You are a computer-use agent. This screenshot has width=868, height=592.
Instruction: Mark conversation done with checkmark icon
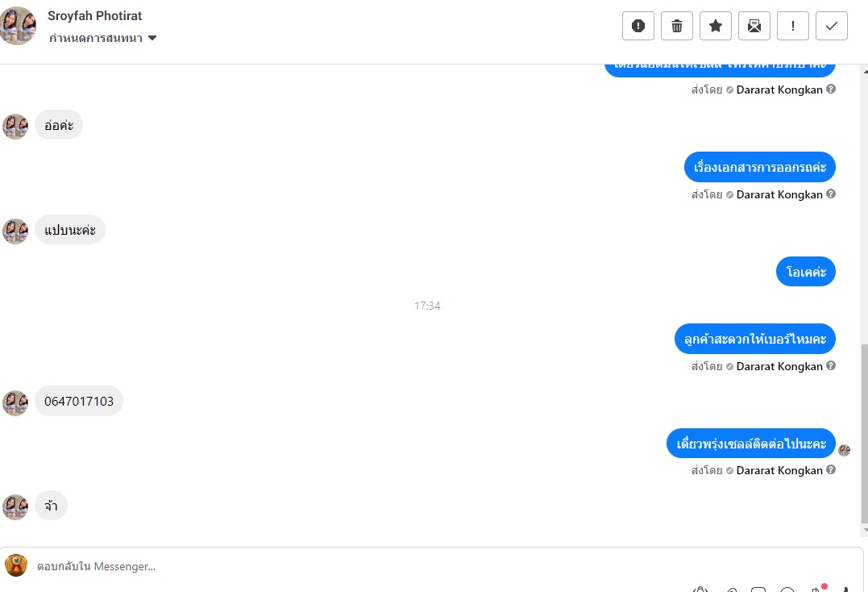tap(832, 26)
